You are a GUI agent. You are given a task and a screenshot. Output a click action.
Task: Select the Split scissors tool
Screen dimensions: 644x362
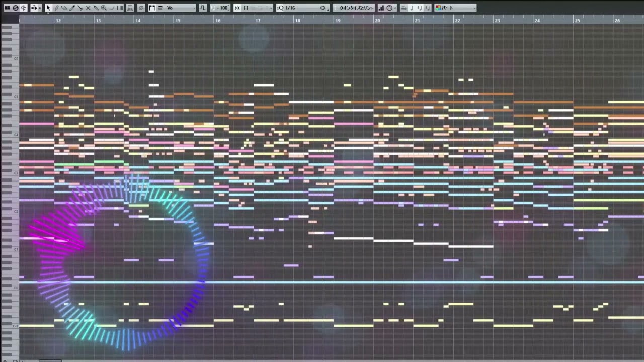(80, 8)
